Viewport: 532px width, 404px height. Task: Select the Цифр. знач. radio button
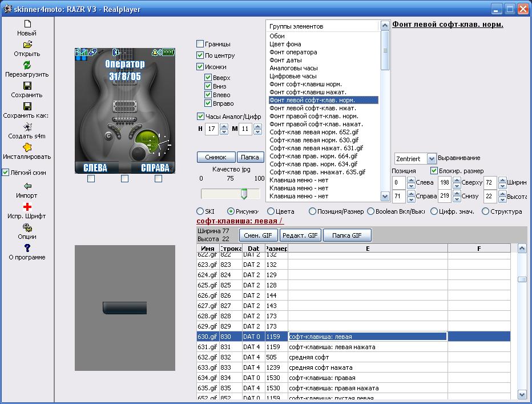(x=434, y=211)
